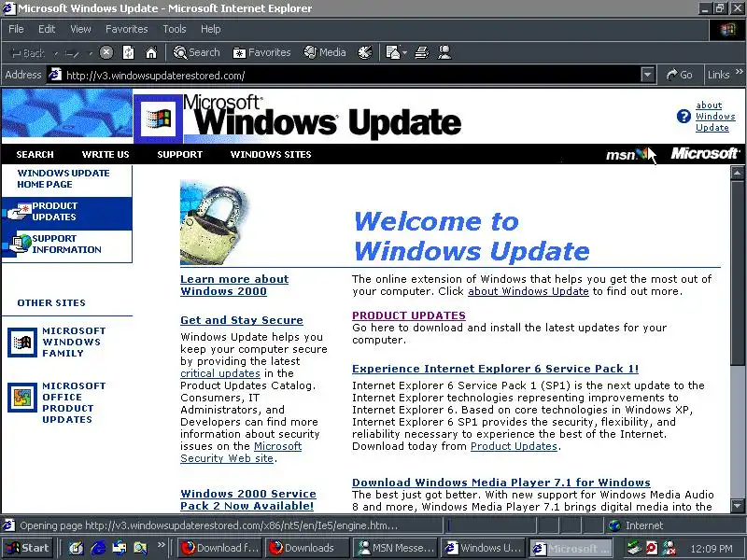Image resolution: width=747 pixels, height=560 pixels.
Task: Switch to MSN Messenger taskbar window
Action: click(396, 548)
